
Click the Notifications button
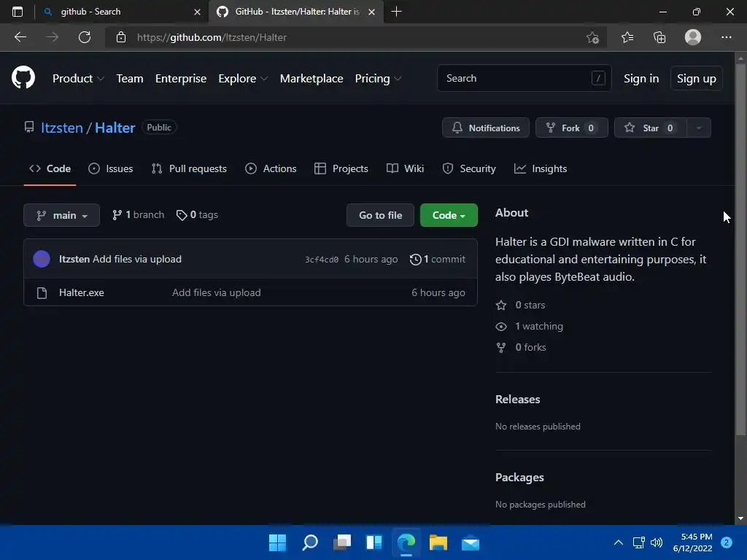[485, 128]
